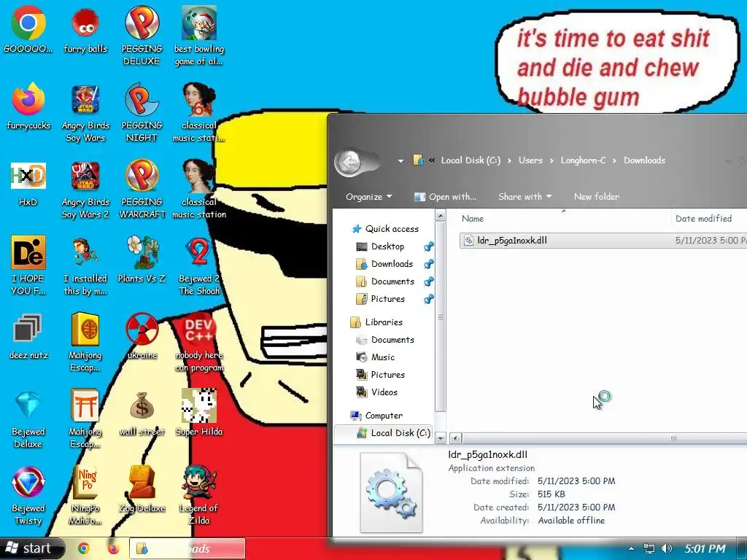The image size is (747, 560).
Task: Sort by the Name column header
Action: click(x=564, y=219)
